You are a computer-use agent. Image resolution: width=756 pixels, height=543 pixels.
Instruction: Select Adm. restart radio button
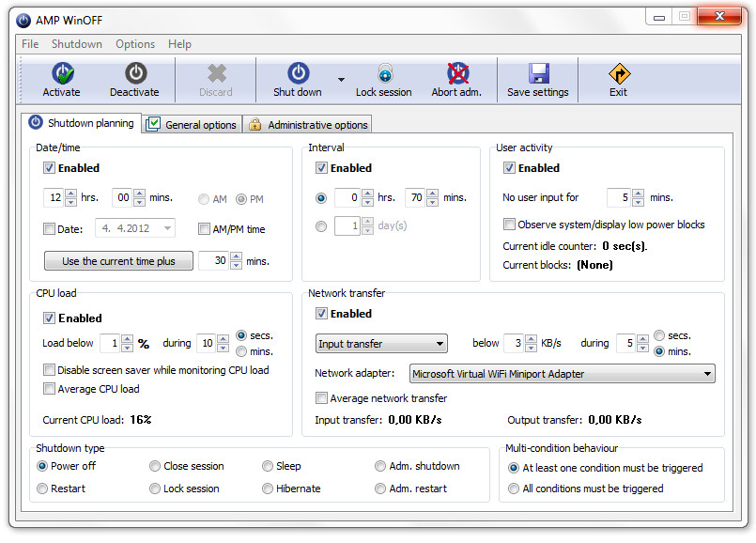pos(380,489)
